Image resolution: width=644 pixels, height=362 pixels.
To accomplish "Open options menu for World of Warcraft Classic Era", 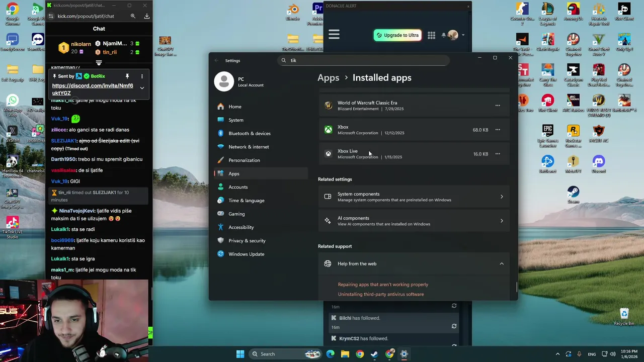I will click(x=498, y=106).
